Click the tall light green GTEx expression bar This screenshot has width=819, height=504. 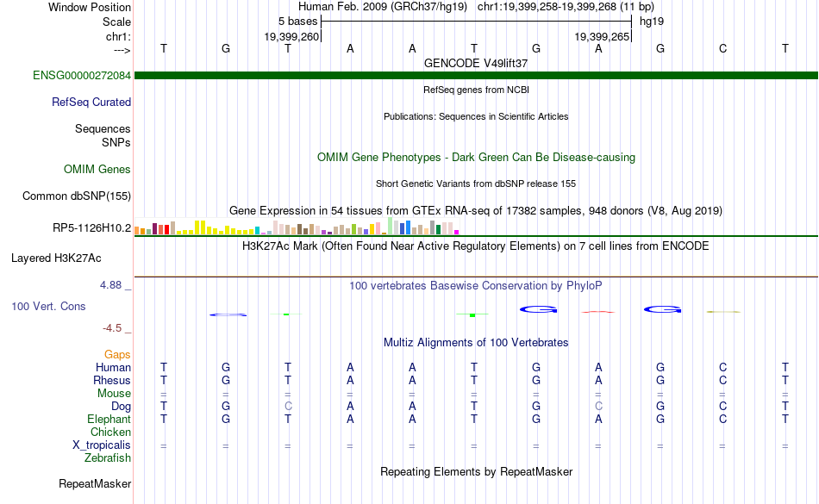(391, 226)
